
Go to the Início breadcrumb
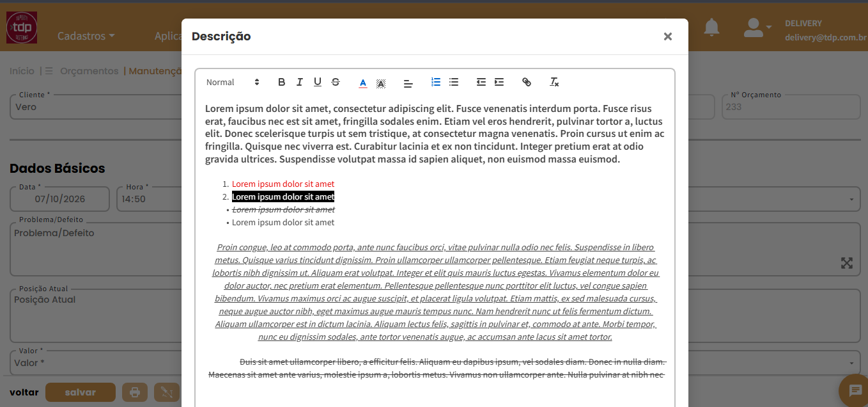pyautogui.click(x=22, y=71)
